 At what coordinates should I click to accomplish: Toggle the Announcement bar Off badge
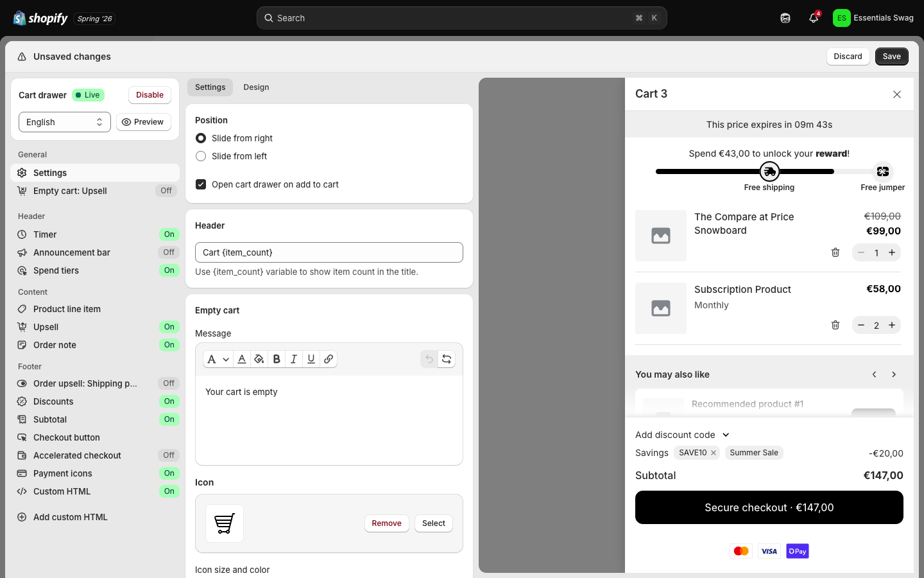pos(169,252)
